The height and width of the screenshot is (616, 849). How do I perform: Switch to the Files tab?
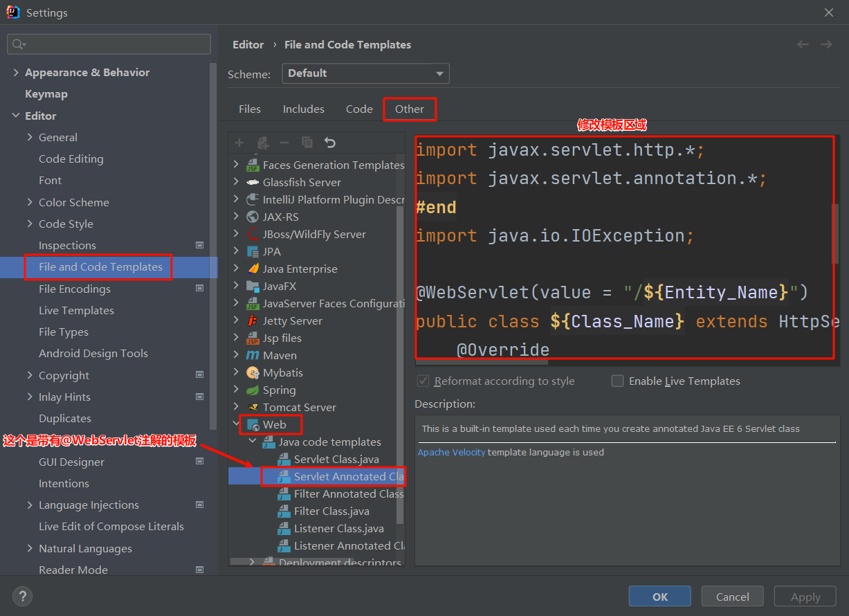(x=250, y=109)
